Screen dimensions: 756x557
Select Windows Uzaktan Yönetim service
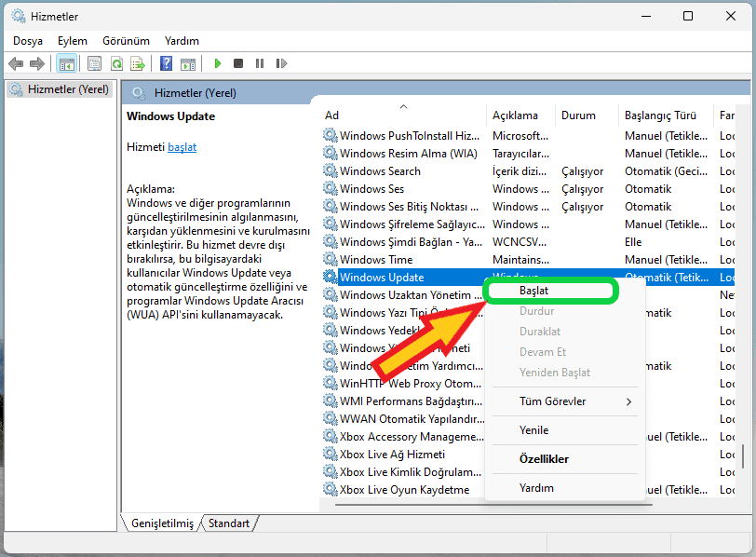[x=411, y=295]
